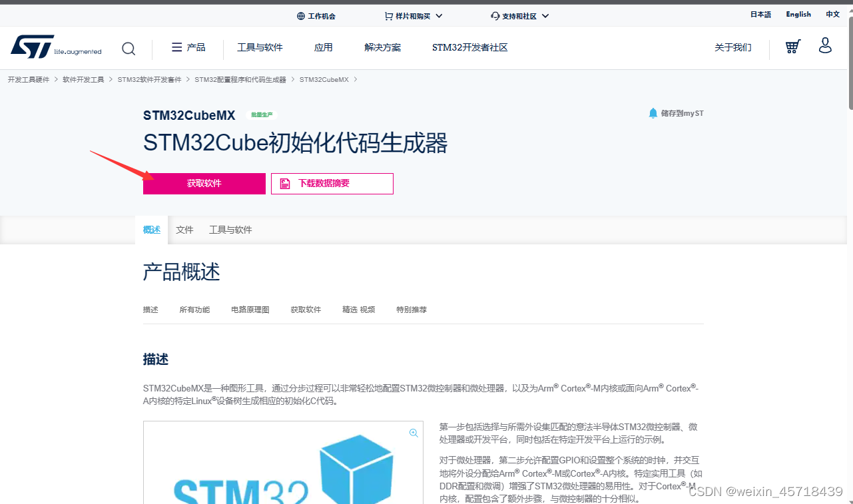The height and width of the screenshot is (504, 853).
Task: Click the 获取软件 pink button
Action: tap(204, 183)
